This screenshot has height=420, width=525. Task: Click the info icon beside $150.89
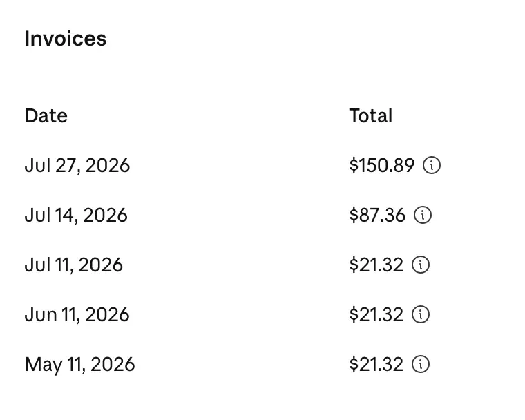coord(432,165)
